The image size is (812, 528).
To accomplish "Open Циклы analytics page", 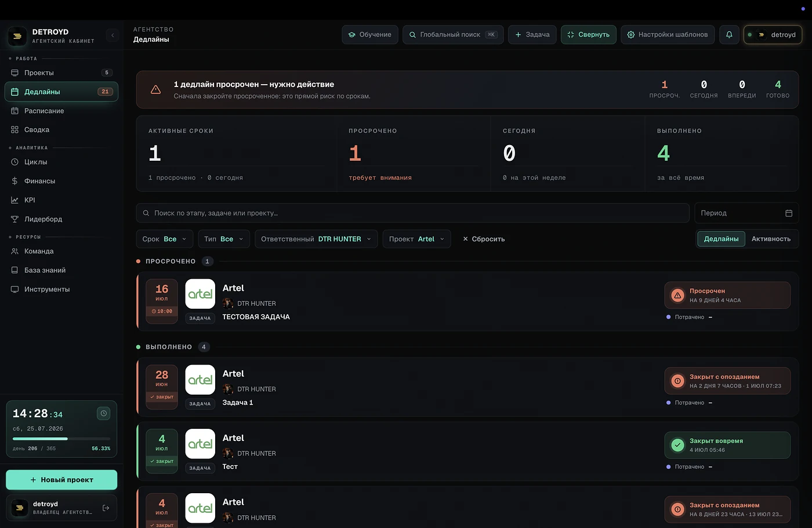I will pyautogui.click(x=61, y=162).
